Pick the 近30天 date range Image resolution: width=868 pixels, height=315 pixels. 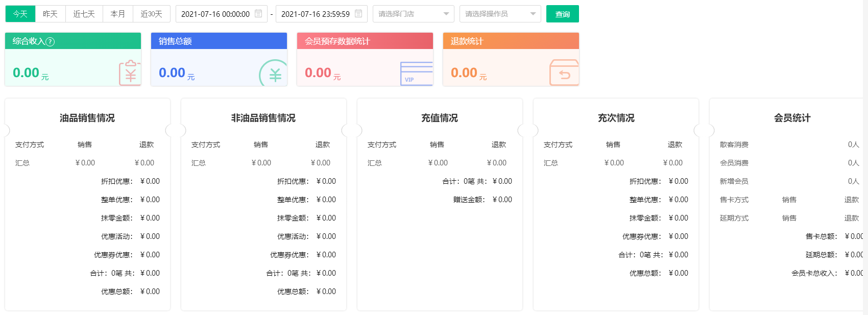point(151,14)
